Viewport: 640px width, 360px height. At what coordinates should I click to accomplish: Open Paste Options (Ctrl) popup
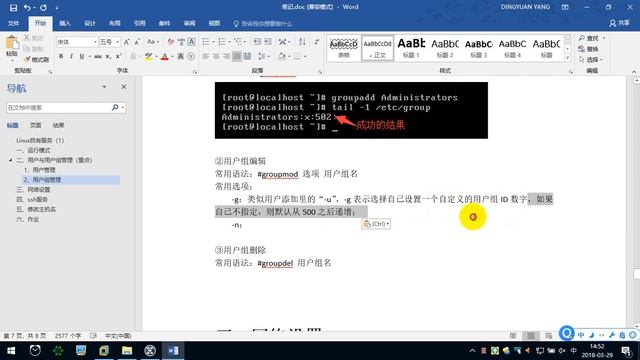[x=376, y=224]
